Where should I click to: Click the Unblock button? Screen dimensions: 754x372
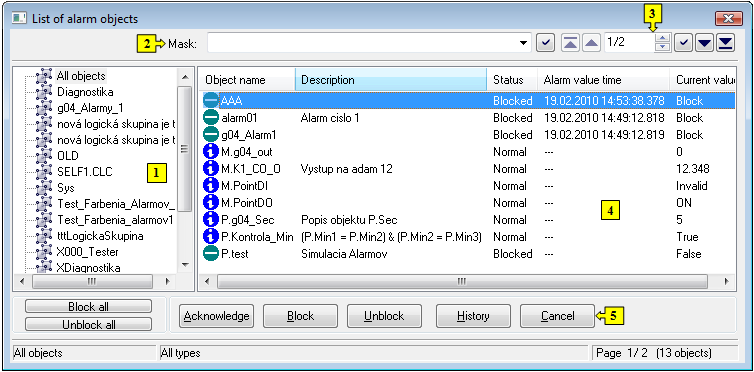coord(384,316)
